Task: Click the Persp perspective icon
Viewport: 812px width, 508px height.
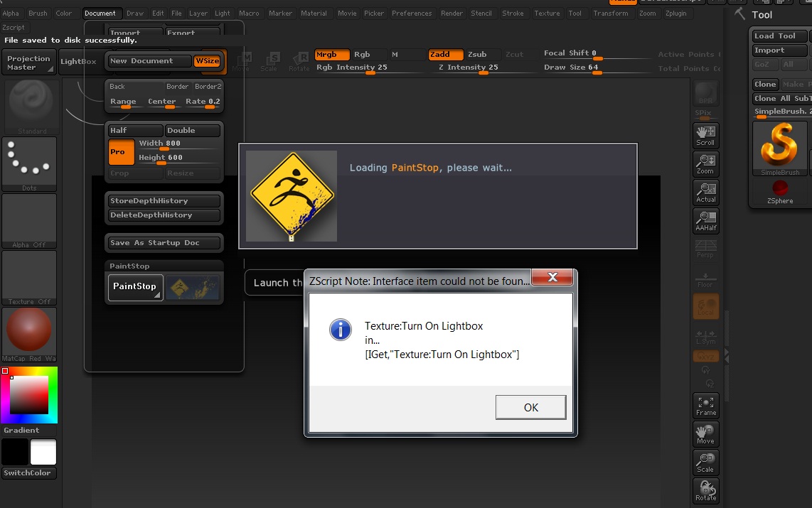Action: click(x=705, y=248)
